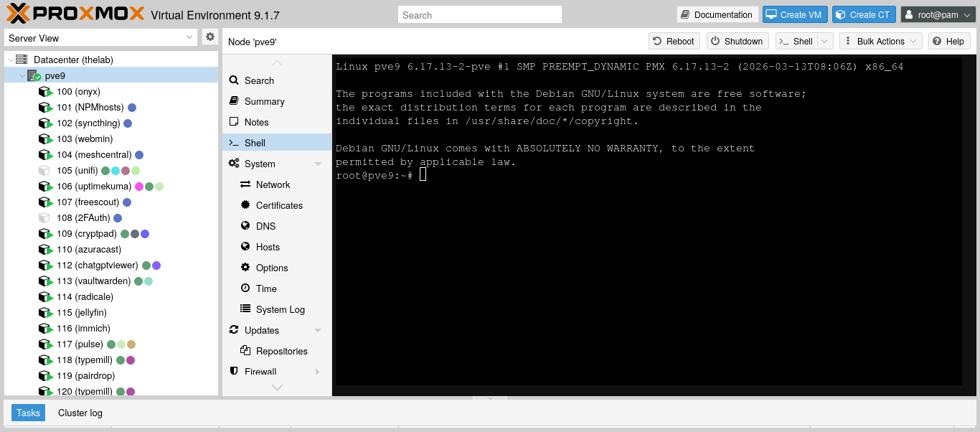Open the System Log entry
This screenshot has width=980, height=432.
tap(280, 309)
